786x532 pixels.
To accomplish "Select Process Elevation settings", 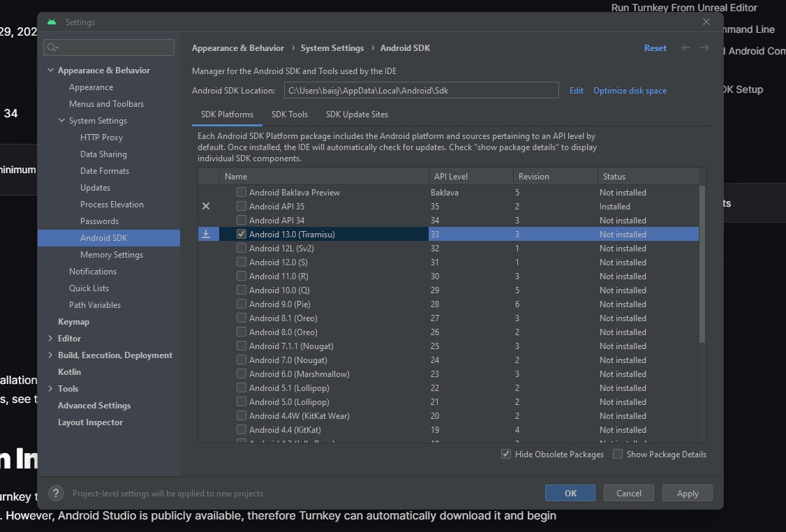I will (x=112, y=205).
